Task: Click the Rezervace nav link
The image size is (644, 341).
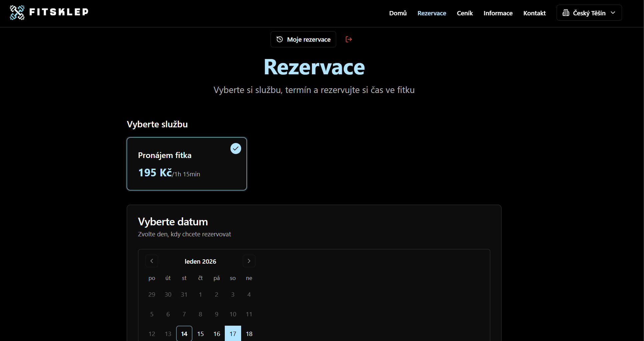Action: tap(432, 13)
